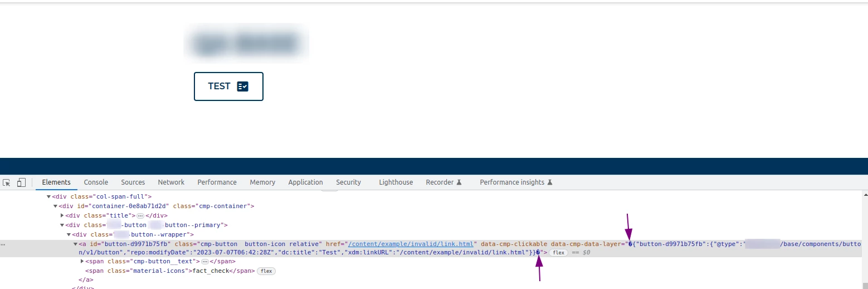Expand the div class title node

62,215
